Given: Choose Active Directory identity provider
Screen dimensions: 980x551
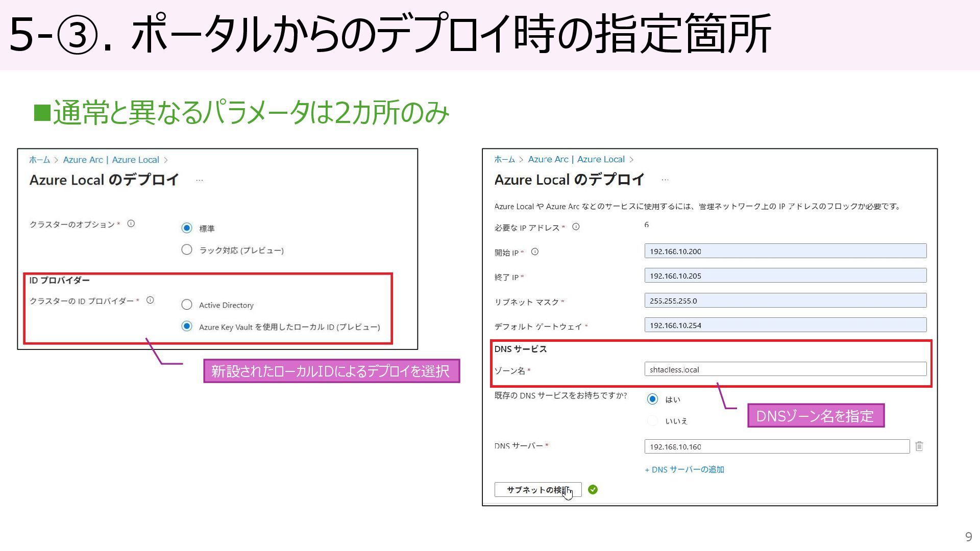Looking at the screenshot, I should (187, 305).
